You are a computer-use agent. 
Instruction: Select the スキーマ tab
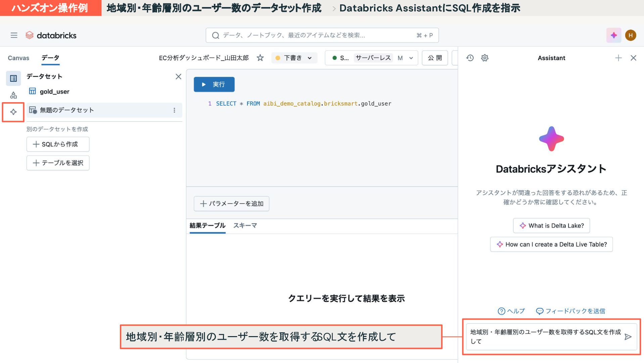click(245, 226)
